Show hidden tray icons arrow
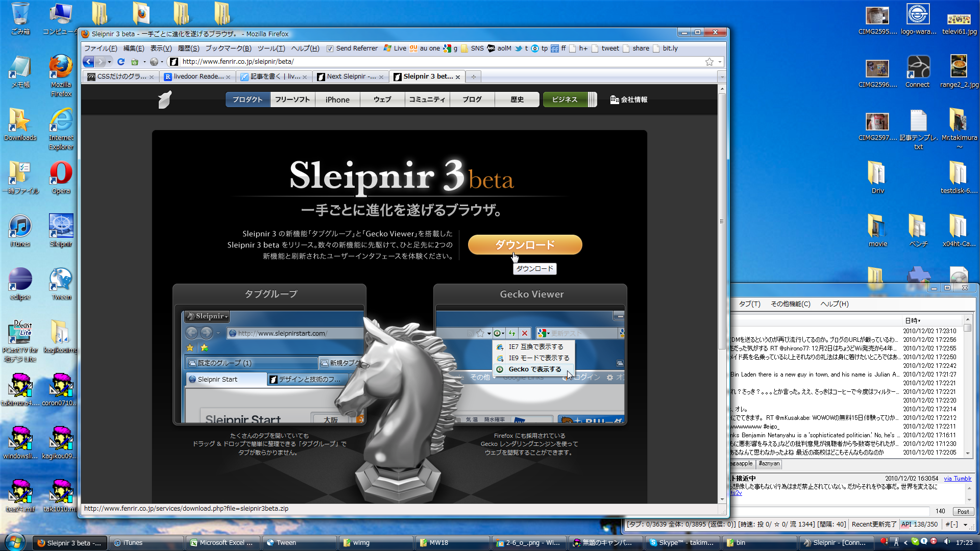Viewport: 980px width, 551px height. pyautogui.click(x=906, y=542)
